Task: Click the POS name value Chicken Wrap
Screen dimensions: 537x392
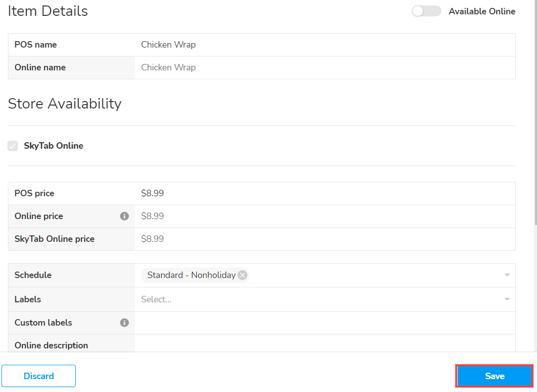Action: [x=169, y=45]
